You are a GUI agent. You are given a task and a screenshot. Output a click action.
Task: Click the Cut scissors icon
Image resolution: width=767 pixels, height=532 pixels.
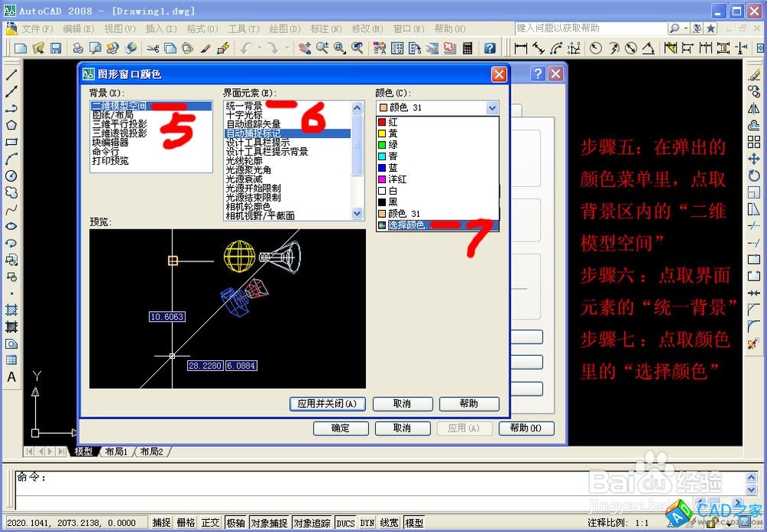[153, 48]
